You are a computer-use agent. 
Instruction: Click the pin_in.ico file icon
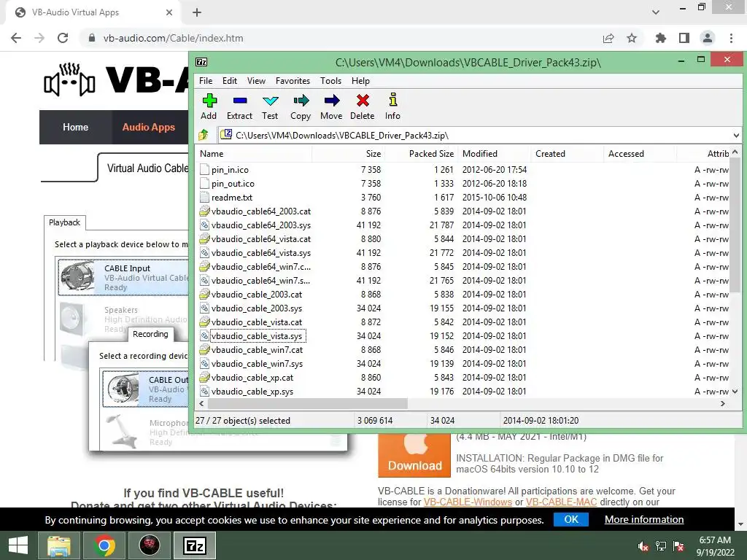click(204, 169)
